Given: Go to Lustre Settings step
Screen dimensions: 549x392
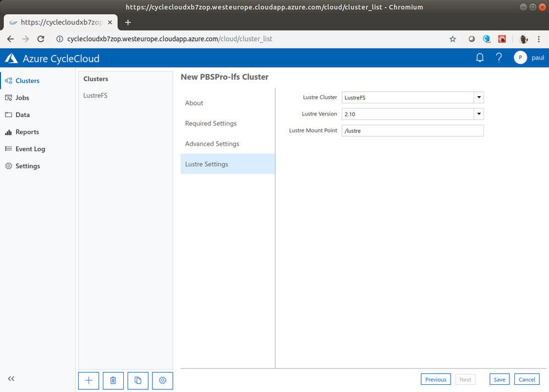Looking at the screenshot, I should [x=228, y=164].
